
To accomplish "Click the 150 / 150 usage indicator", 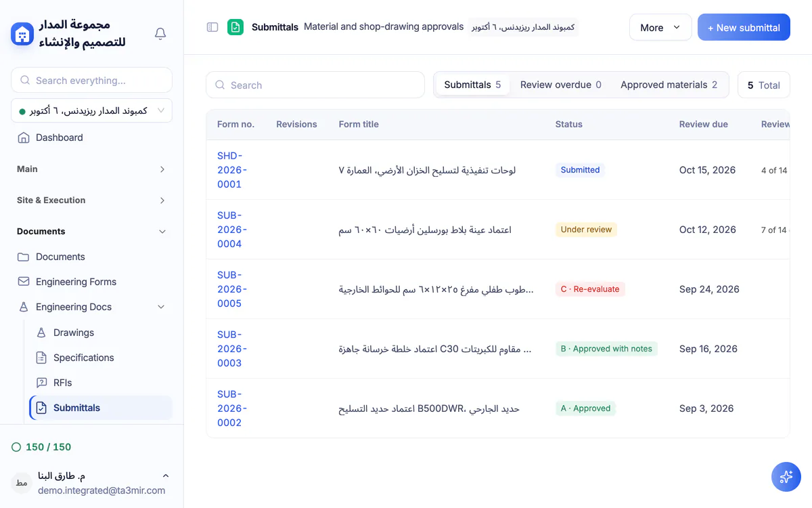I will click(x=41, y=447).
